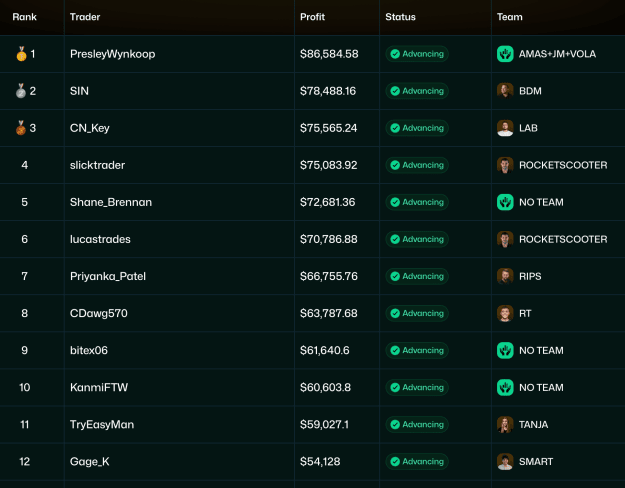Click the LAB team avatar

[505, 128]
